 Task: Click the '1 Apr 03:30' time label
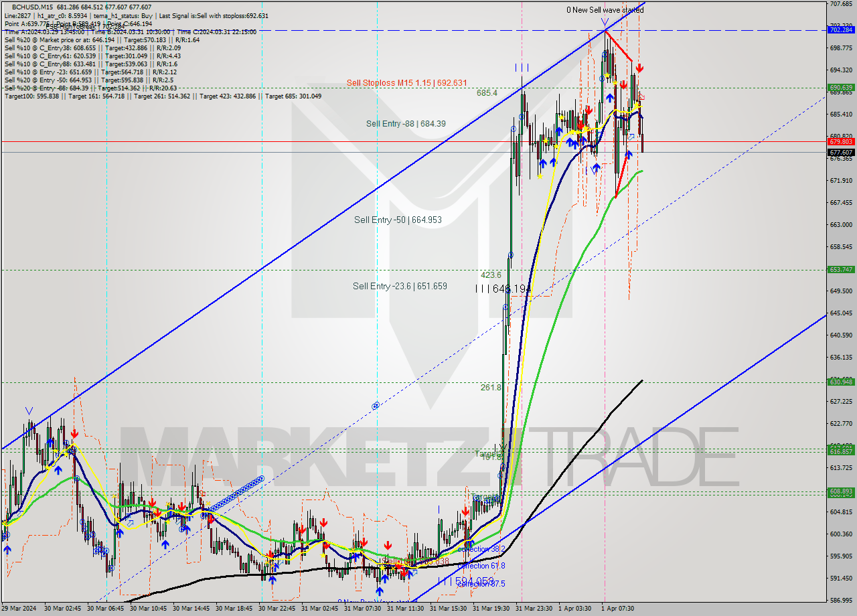pos(574,609)
